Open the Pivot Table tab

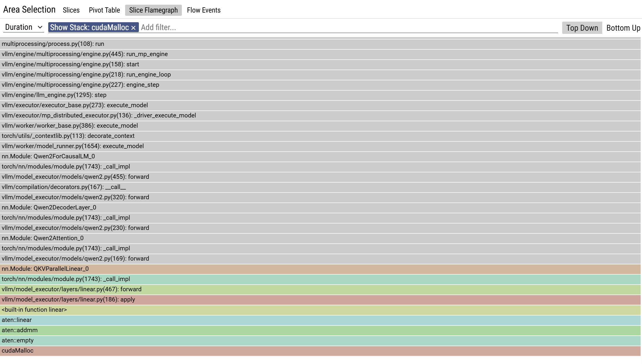(x=104, y=10)
